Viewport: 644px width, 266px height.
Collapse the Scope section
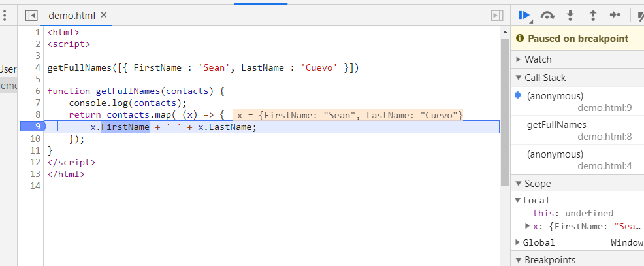point(577,184)
